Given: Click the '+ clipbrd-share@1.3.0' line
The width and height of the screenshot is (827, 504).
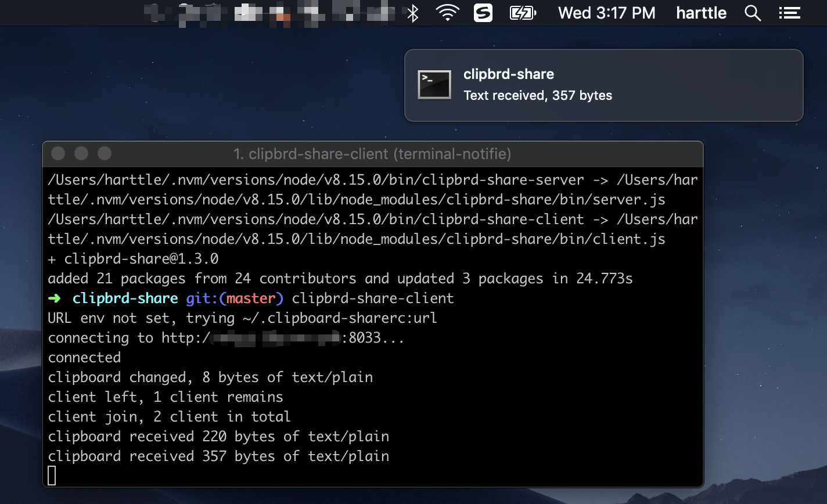Looking at the screenshot, I should (x=133, y=259).
